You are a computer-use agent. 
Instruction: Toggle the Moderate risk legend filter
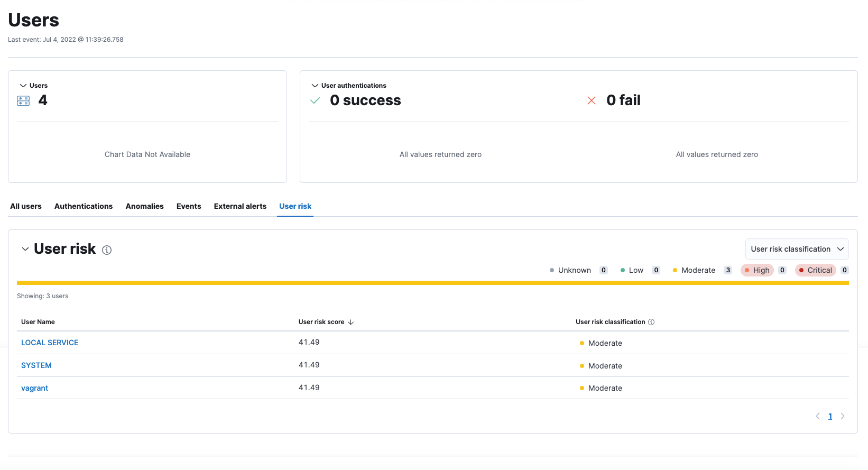pyautogui.click(x=694, y=270)
